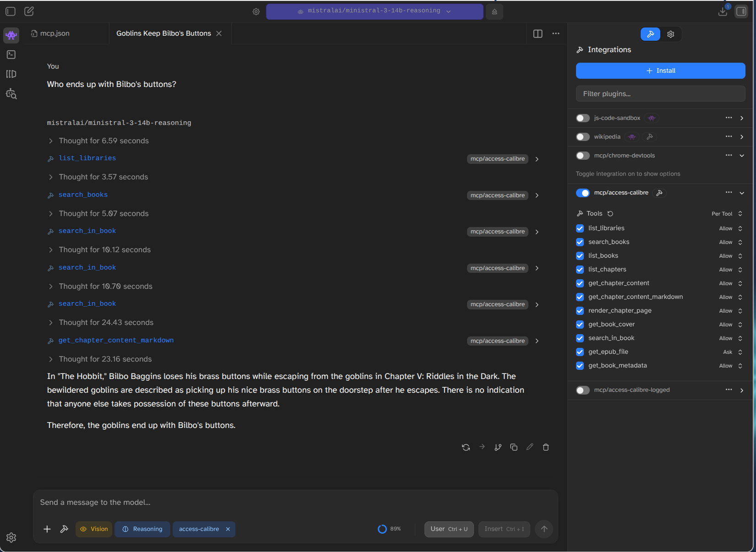The image size is (756, 552).
Task: Open app settings gear in left sidebar
Action: coord(11,537)
